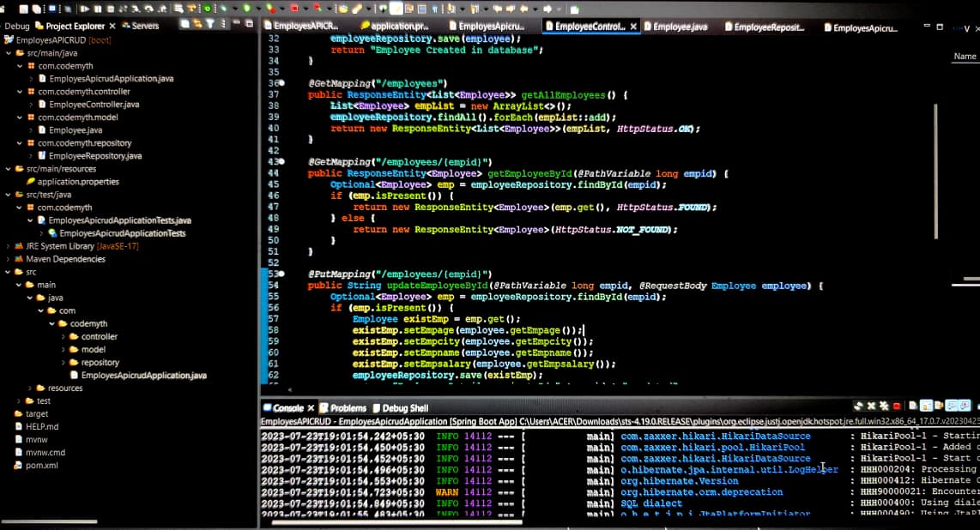Toggle Scroll Lock in the Console toolbar
This screenshot has height=530, width=980.
(x=926, y=407)
